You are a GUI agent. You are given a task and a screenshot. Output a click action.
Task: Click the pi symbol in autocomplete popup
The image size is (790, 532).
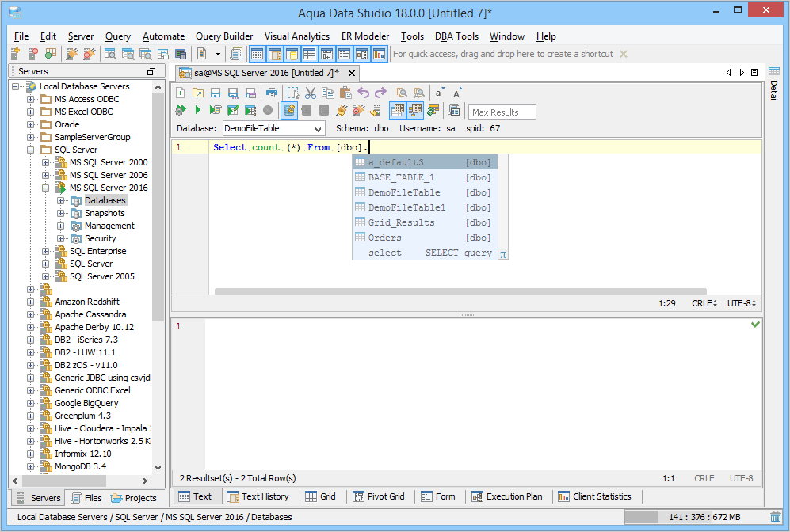click(503, 254)
